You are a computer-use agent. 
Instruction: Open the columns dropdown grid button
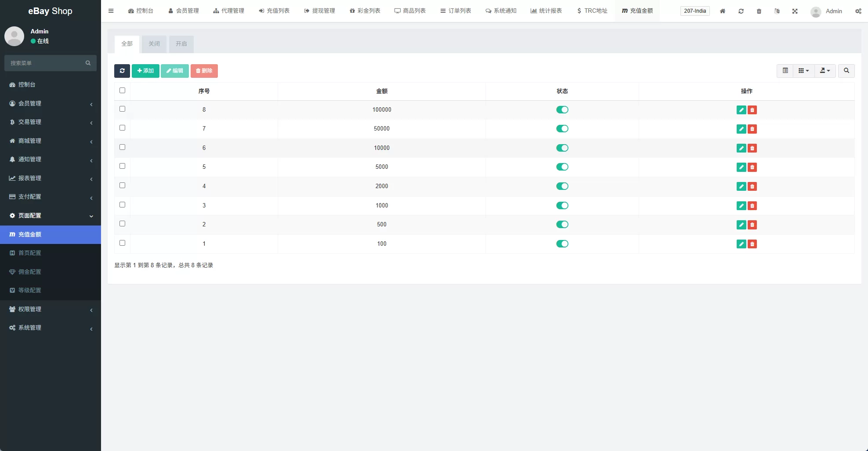803,71
